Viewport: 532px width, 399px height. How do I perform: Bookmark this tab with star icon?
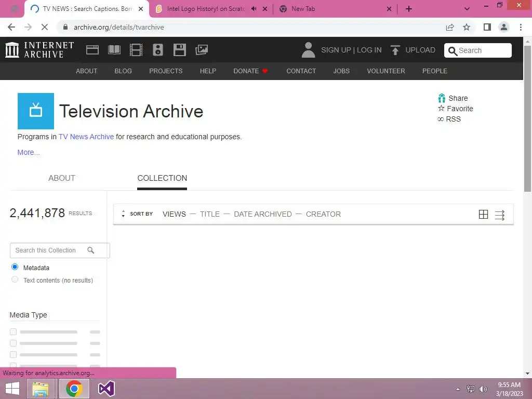click(x=467, y=27)
